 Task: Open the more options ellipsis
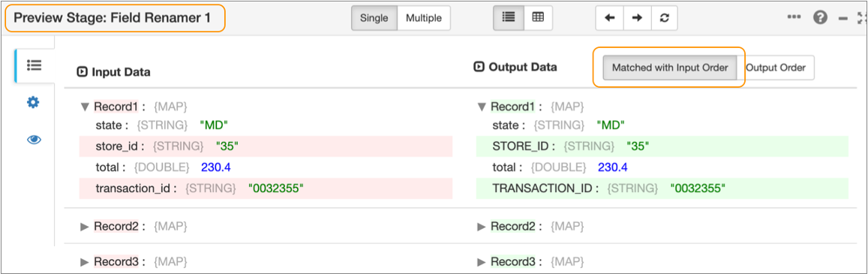coord(794,17)
